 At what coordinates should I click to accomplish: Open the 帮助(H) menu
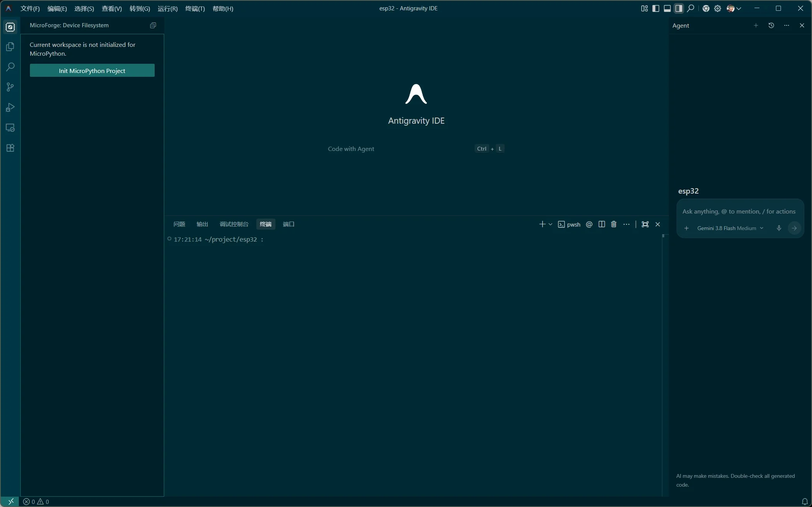tap(223, 8)
